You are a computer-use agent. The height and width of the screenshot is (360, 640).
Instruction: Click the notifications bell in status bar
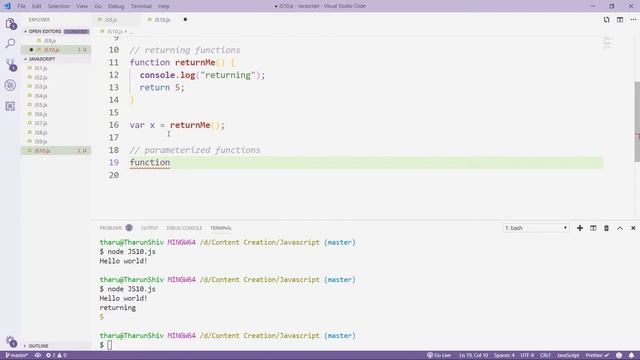(x=631, y=356)
